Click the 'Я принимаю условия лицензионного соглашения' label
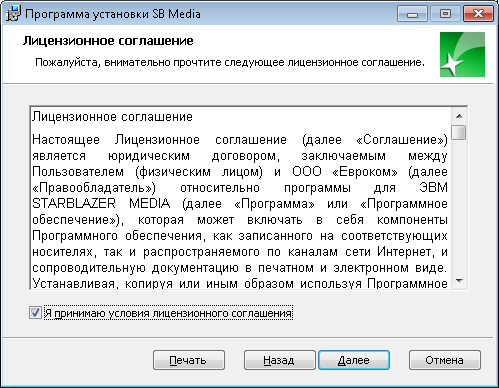The image size is (499, 388). click(x=168, y=313)
